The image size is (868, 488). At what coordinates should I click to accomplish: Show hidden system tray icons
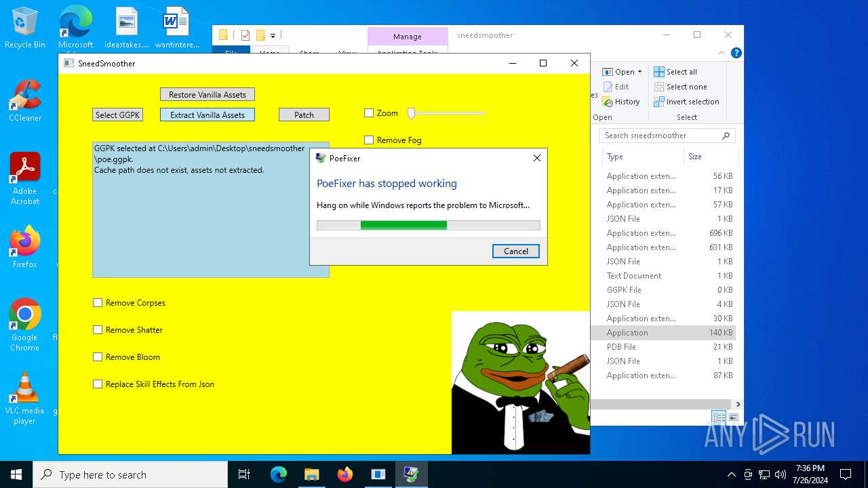(731, 474)
